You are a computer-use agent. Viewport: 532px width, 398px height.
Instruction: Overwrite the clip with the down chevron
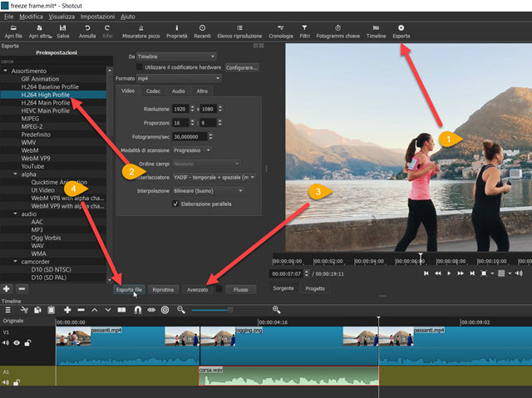click(x=108, y=310)
